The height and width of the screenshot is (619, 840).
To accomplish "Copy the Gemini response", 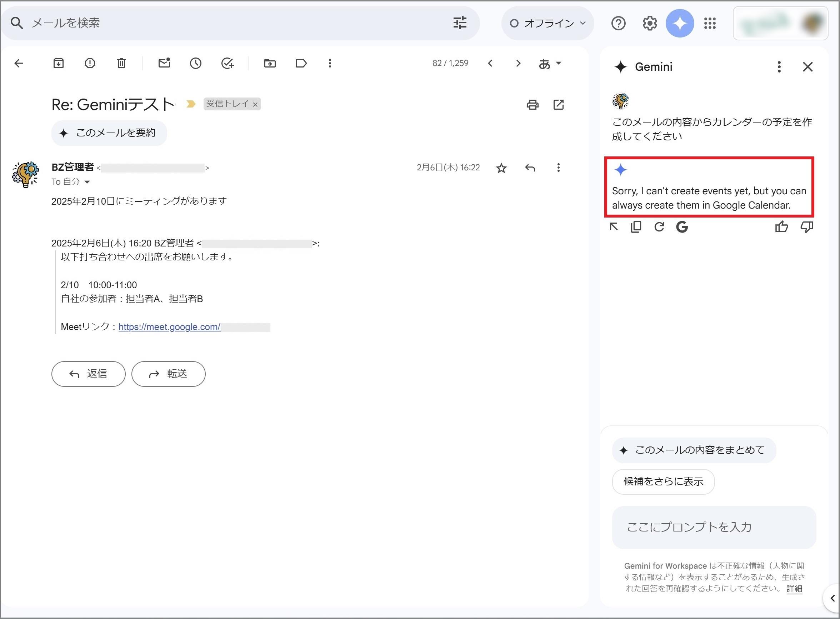I will coord(636,227).
